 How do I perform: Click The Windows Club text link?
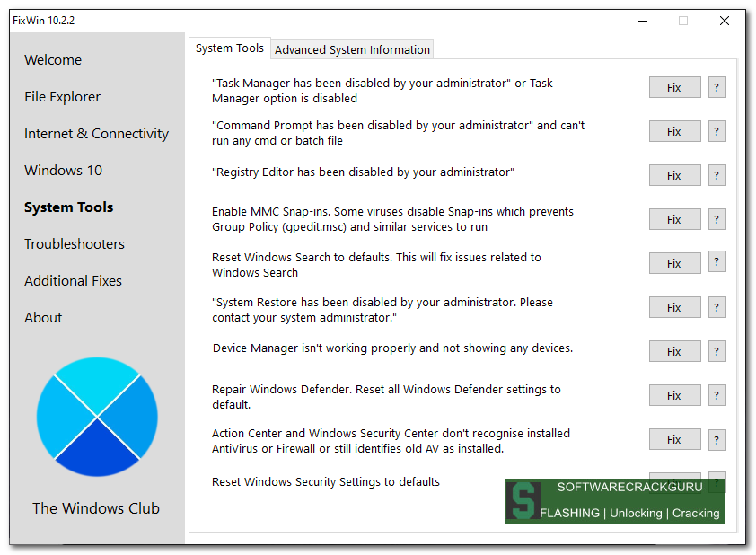click(96, 508)
